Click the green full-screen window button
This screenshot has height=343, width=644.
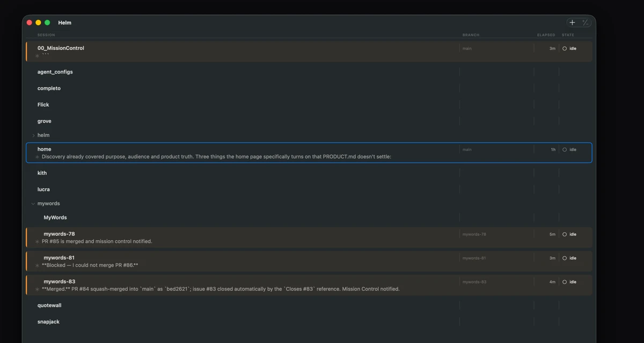[47, 23]
